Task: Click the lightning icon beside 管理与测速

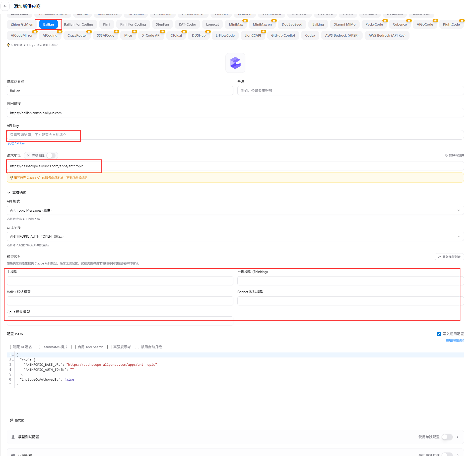Action: [x=446, y=155]
